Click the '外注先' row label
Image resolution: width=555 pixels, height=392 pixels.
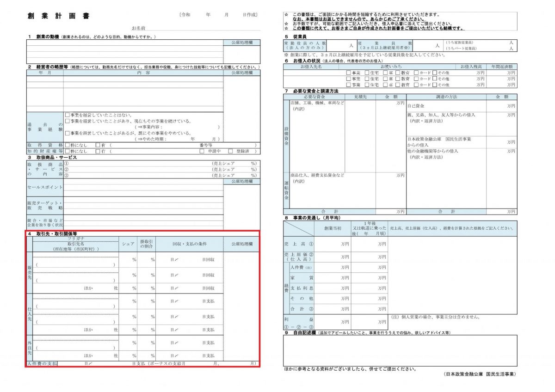pos(30,348)
